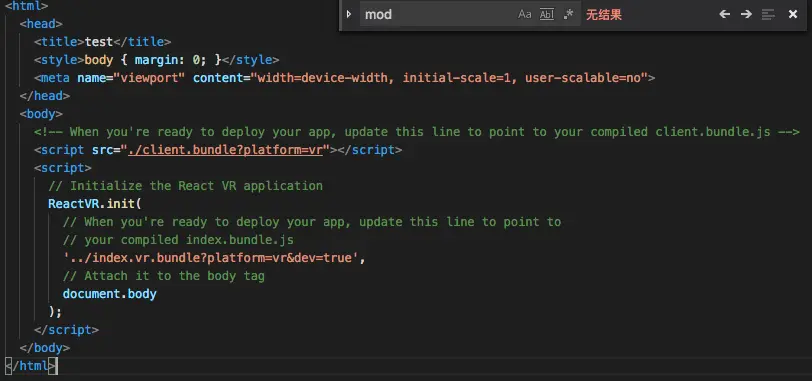812x381 pixels.
Task: Go to next match arrow
Action: pyautogui.click(x=746, y=14)
